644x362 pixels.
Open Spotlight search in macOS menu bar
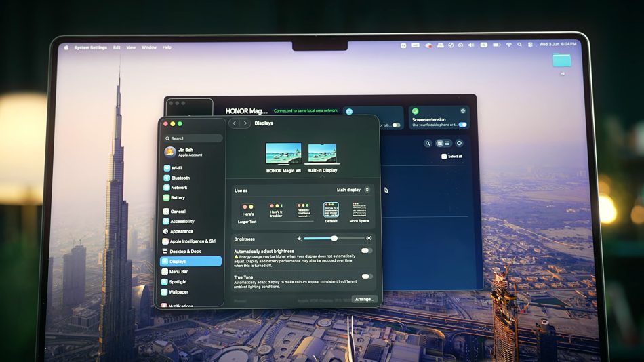coord(519,45)
